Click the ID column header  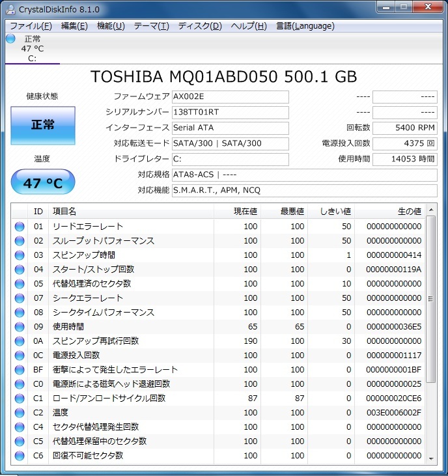38,211
